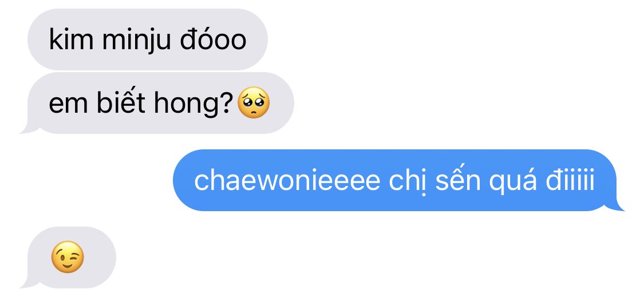This screenshot has width=644, height=305.
Task: Click the word 'điiiii' in blue bubble
Action: (570, 180)
